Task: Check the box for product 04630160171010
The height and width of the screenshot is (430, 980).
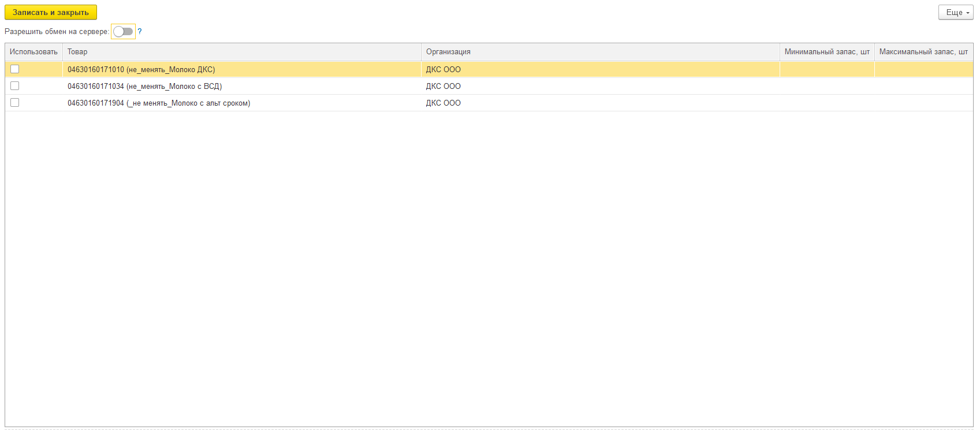Action: pyautogui.click(x=15, y=69)
